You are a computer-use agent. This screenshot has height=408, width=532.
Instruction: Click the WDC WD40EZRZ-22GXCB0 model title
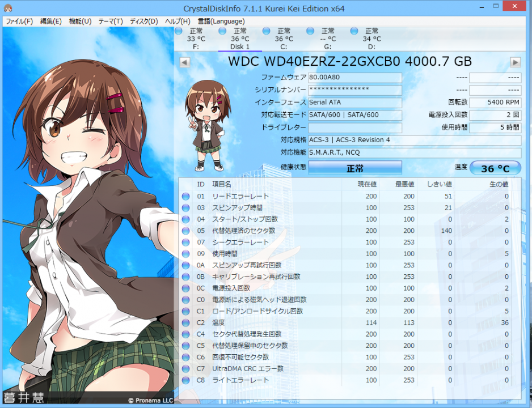pyautogui.click(x=350, y=61)
